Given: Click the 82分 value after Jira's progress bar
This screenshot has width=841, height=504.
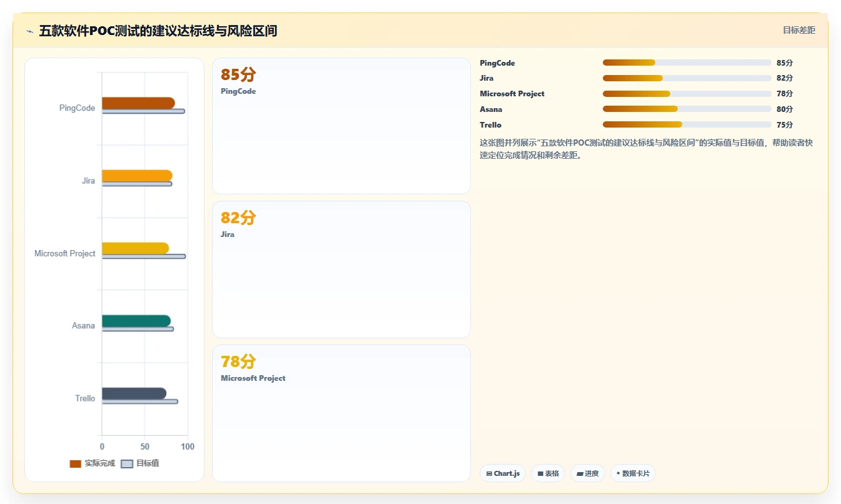Looking at the screenshot, I should point(785,78).
